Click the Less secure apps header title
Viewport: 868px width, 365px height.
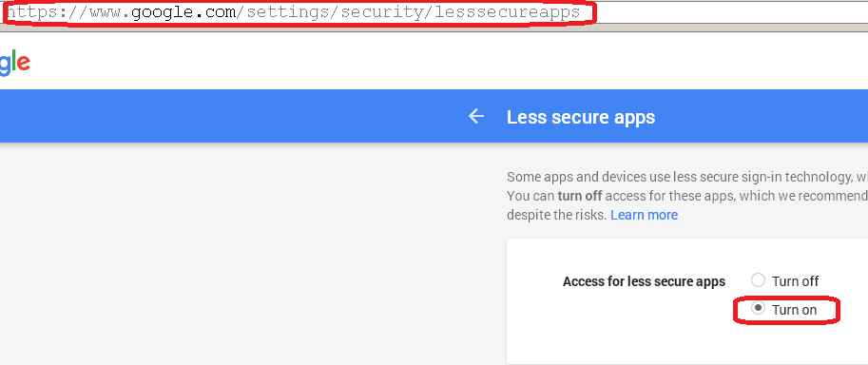581,117
